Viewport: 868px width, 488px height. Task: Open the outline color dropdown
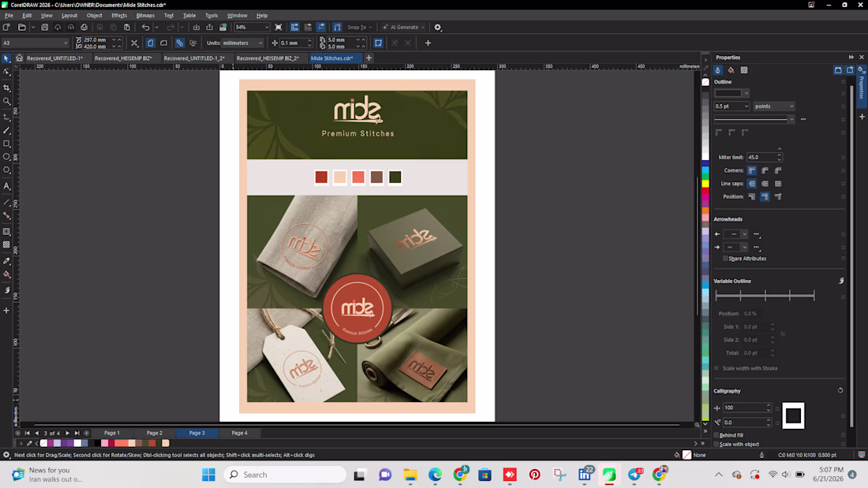(746, 93)
